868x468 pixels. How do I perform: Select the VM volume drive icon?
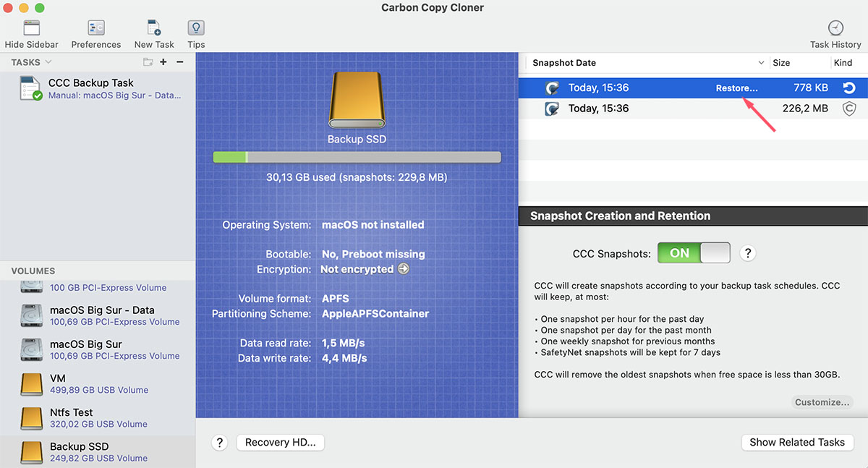point(32,383)
